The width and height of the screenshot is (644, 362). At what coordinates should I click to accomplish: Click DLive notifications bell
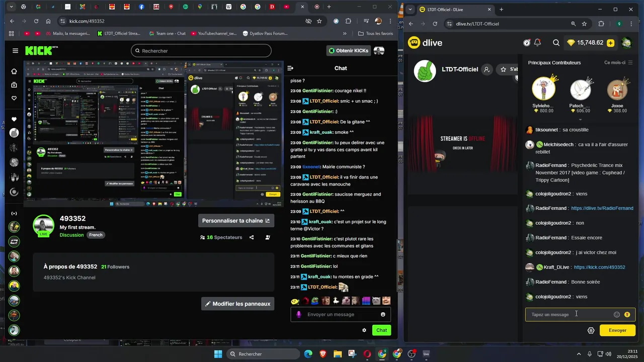pos(537,43)
